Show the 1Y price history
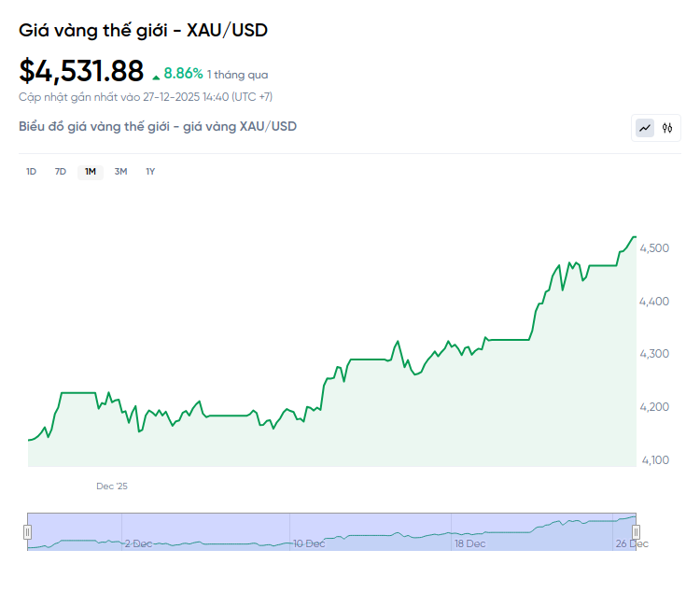 point(150,171)
